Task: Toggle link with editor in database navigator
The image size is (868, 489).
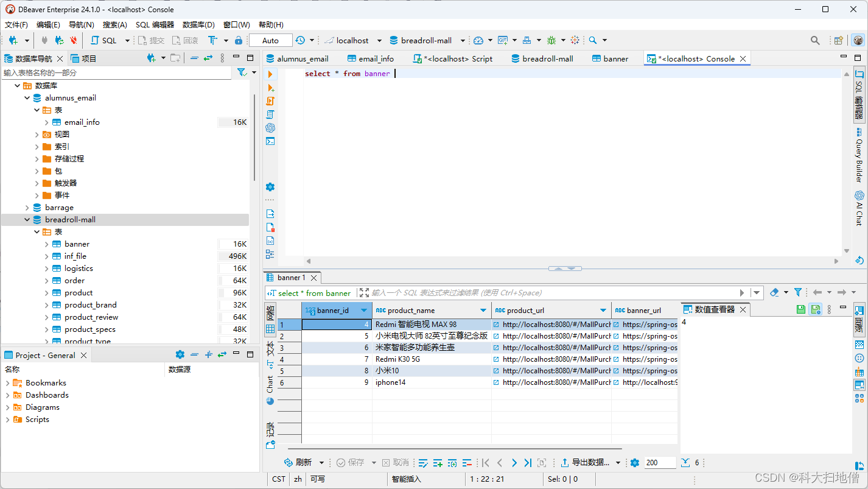Action: pyautogui.click(x=208, y=58)
